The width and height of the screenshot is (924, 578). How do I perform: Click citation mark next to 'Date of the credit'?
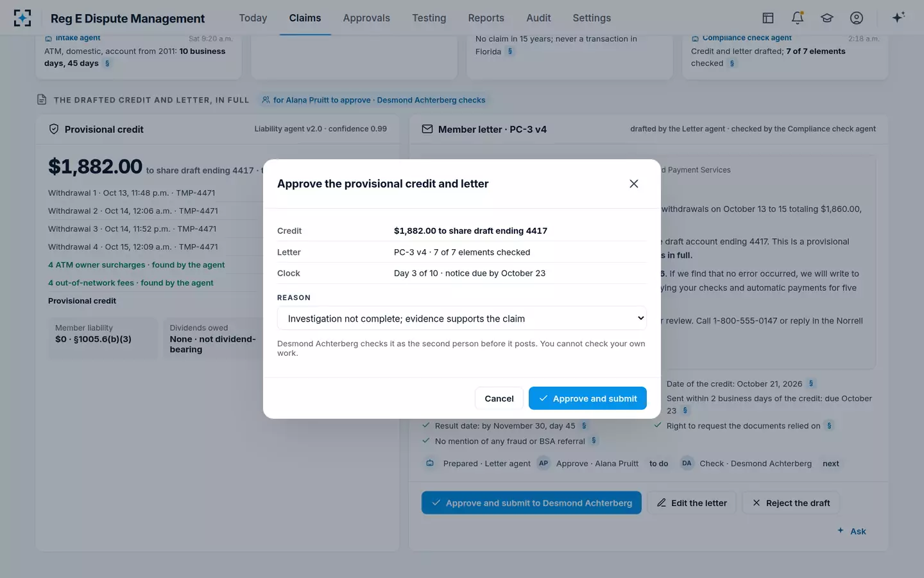click(x=811, y=383)
